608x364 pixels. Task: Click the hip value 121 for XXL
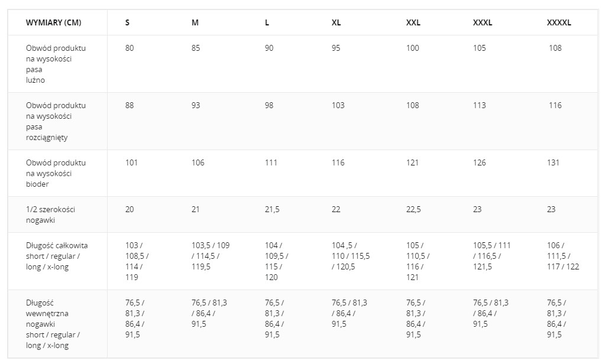412,163
